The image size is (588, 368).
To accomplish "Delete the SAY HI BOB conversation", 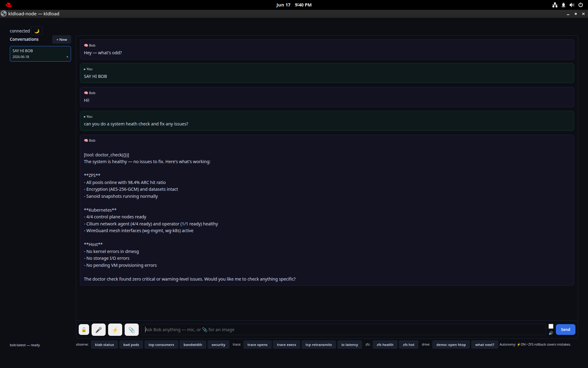I will (67, 57).
